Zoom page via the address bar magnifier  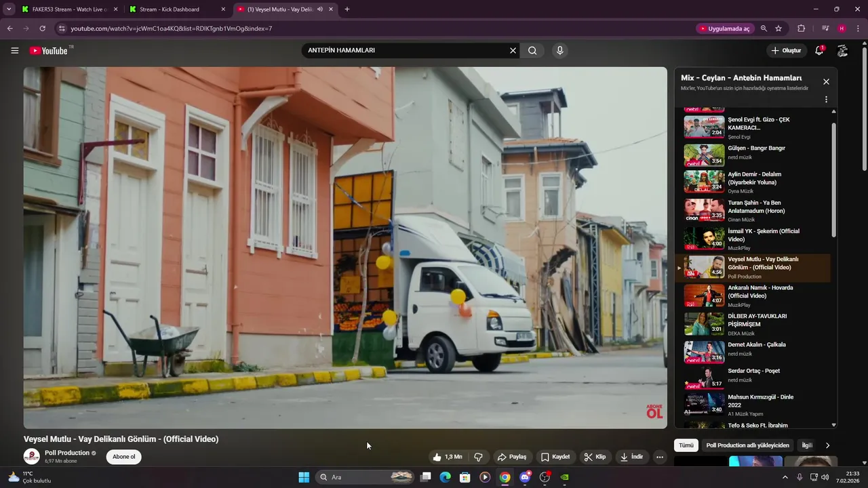click(x=764, y=28)
